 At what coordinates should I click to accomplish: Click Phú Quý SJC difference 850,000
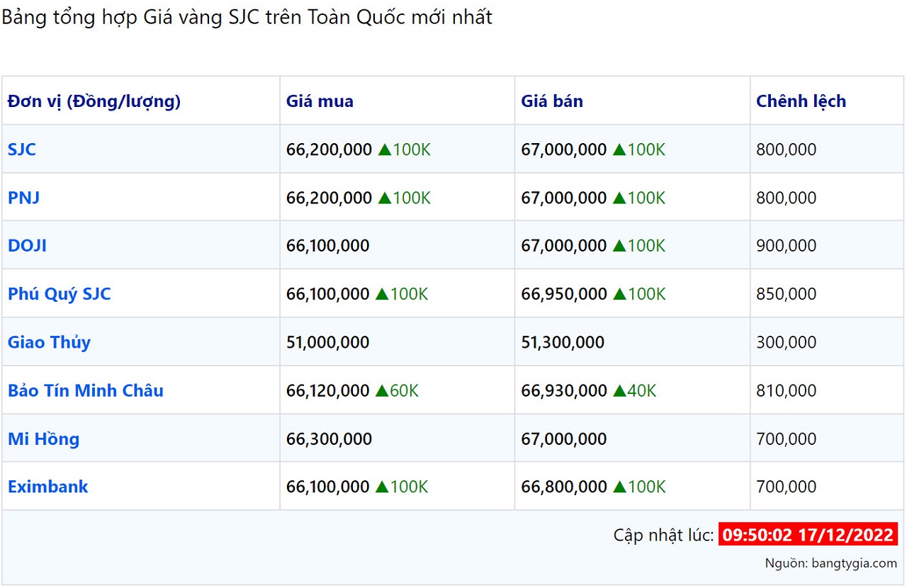click(786, 294)
